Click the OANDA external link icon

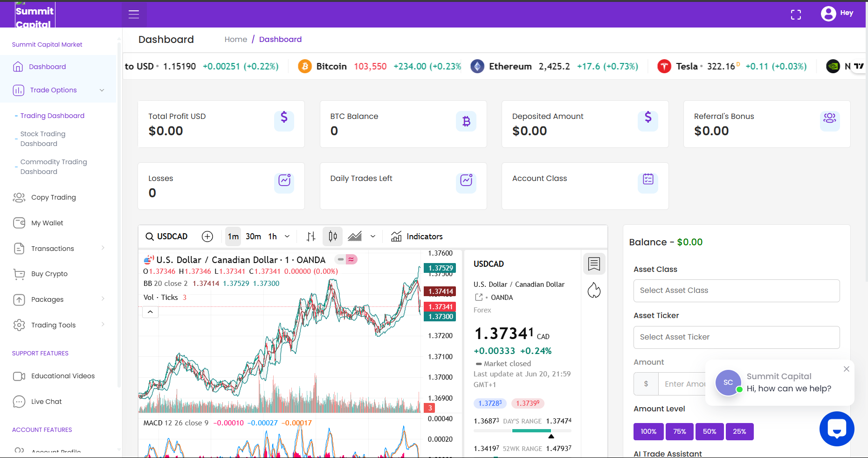[x=479, y=297]
